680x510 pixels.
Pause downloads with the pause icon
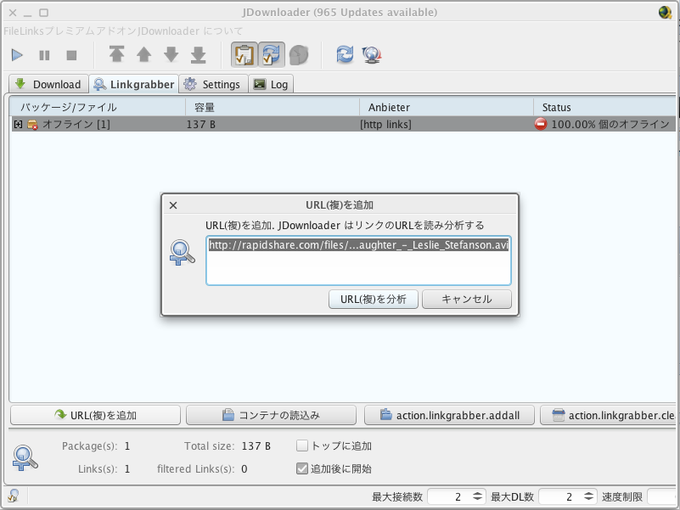point(44,55)
